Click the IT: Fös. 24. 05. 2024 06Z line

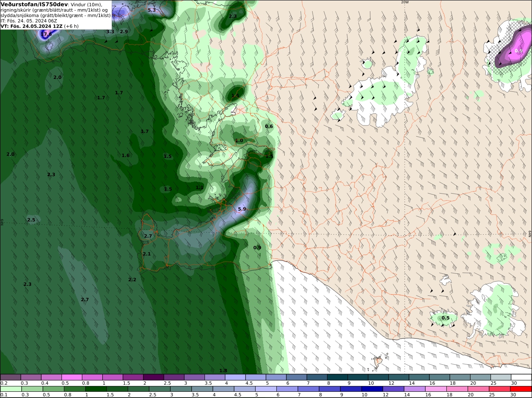tap(29, 21)
